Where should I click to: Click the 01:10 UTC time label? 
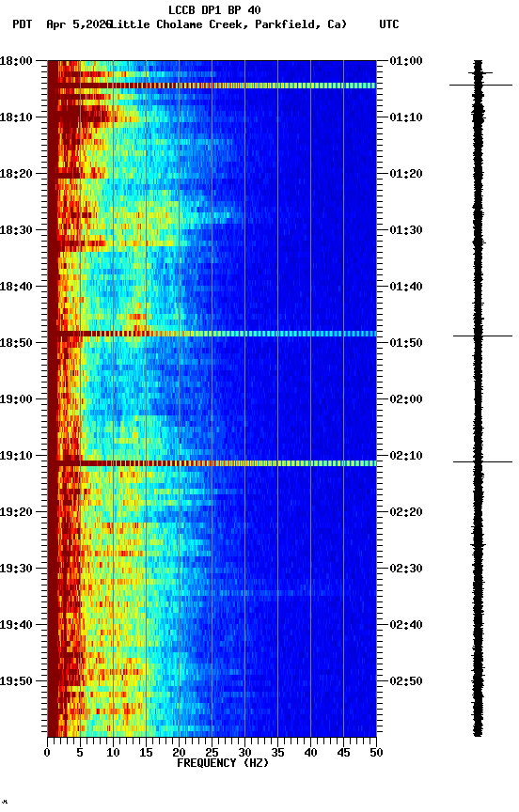click(x=406, y=117)
